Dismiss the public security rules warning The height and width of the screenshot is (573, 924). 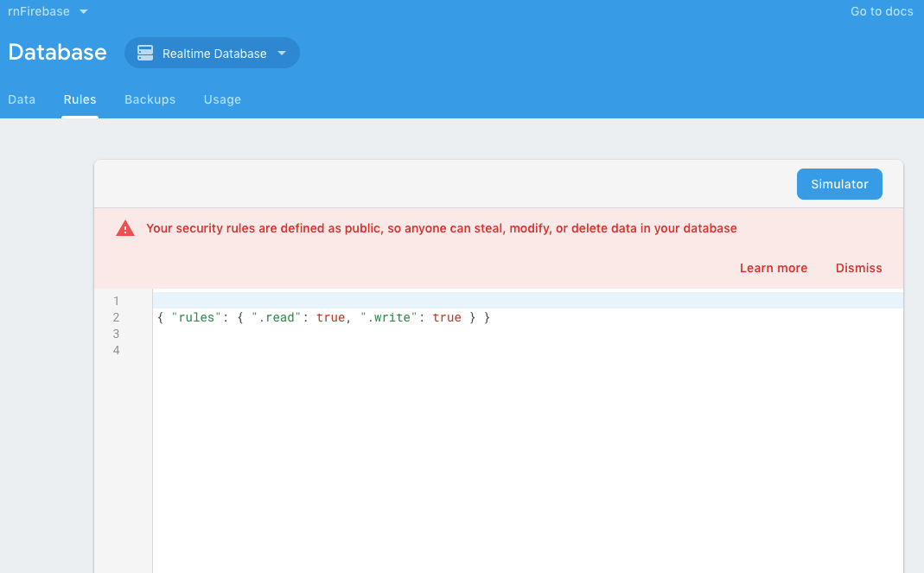coord(858,268)
